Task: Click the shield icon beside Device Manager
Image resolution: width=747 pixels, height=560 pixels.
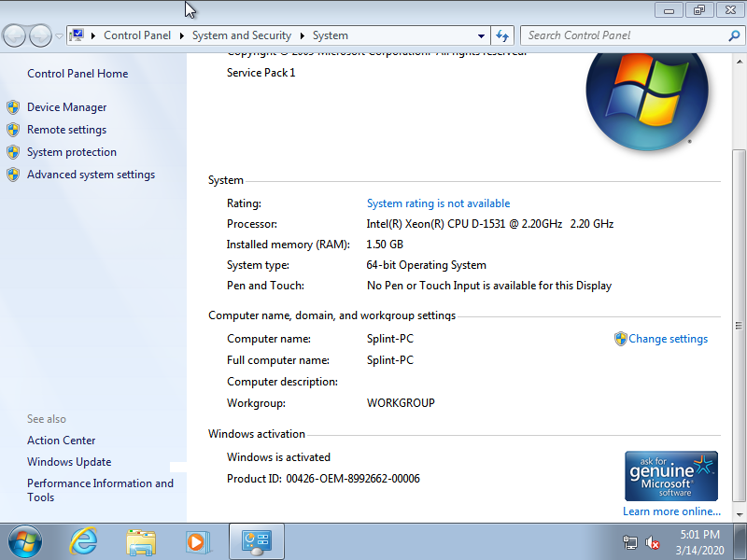Action: tap(13, 107)
